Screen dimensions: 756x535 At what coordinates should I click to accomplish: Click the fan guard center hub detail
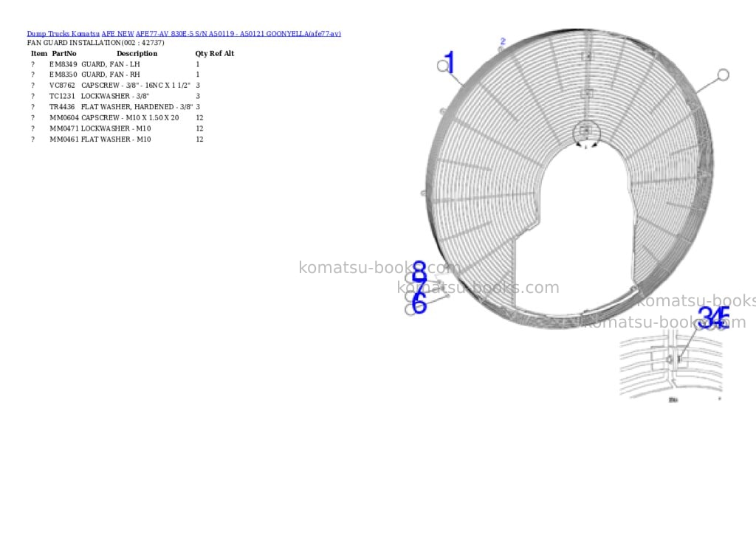585,133
